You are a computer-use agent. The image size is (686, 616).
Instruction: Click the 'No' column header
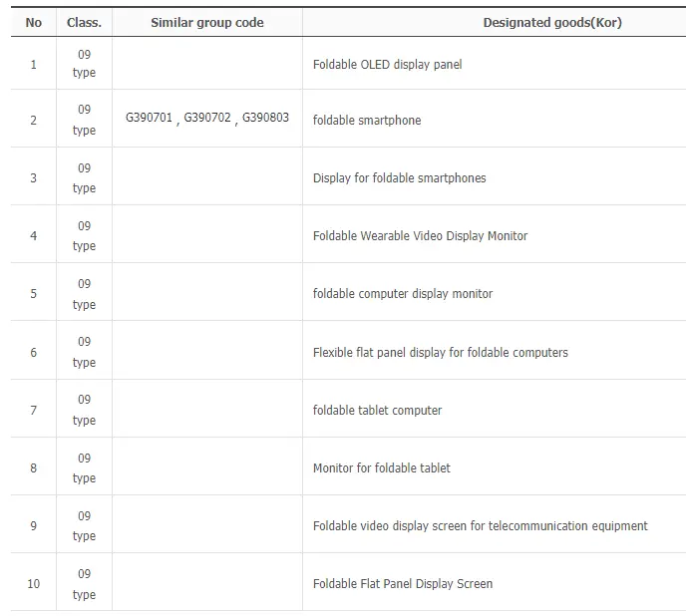coord(34,22)
